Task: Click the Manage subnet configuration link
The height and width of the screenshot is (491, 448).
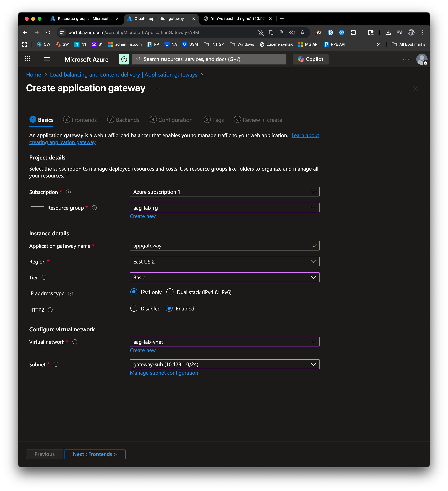Action: (x=164, y=373)
